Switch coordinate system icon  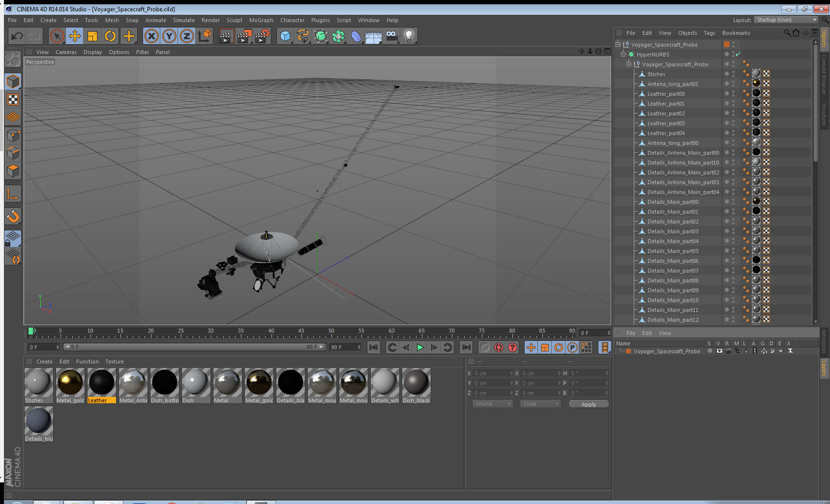pyautogui.click(x=205, y=36)
